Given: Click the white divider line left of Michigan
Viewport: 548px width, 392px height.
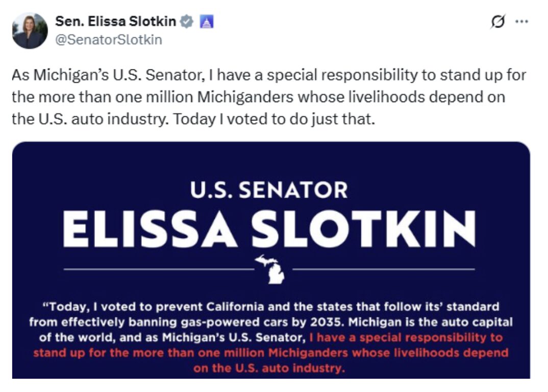Looking at the screenshot, I should pos(158,268).
